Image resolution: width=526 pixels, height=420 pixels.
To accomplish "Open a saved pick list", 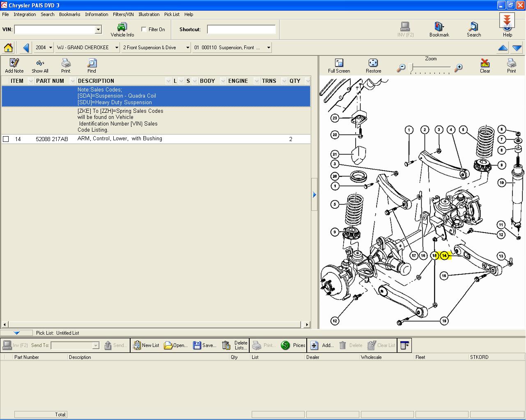I will point(176,345).
